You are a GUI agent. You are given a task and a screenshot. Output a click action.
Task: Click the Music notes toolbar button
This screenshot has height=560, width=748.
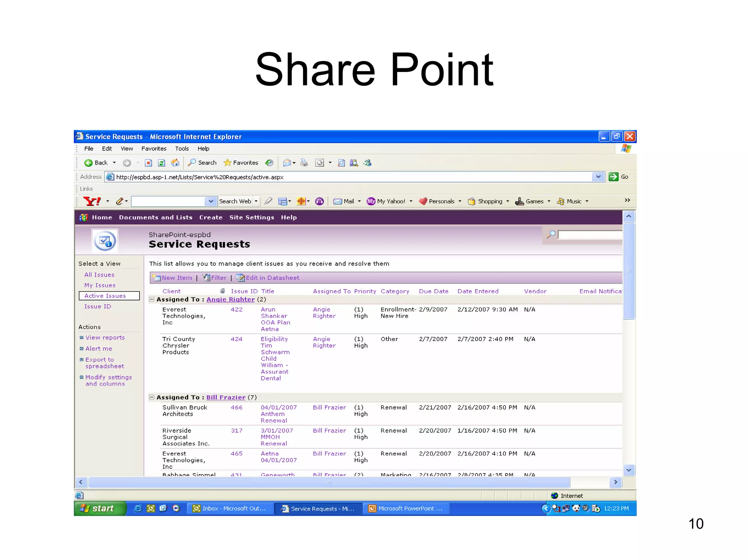pos(569,201)
